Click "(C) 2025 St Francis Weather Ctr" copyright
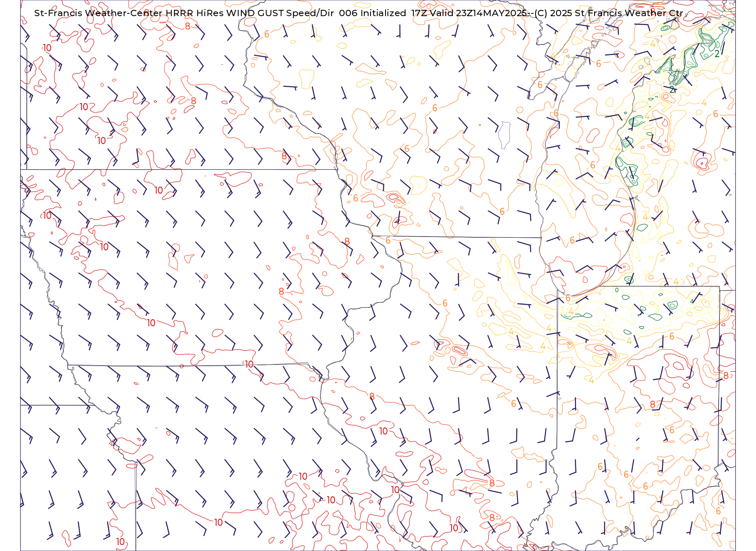 [609, 13]
